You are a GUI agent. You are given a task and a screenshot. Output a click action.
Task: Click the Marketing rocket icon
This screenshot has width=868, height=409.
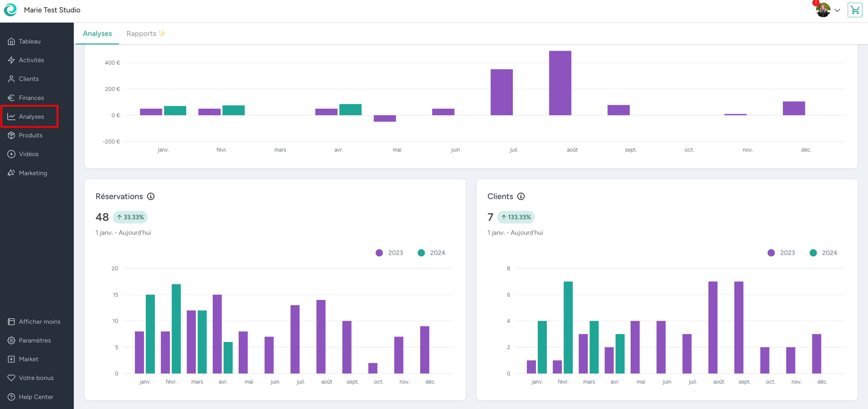(11, 173)
